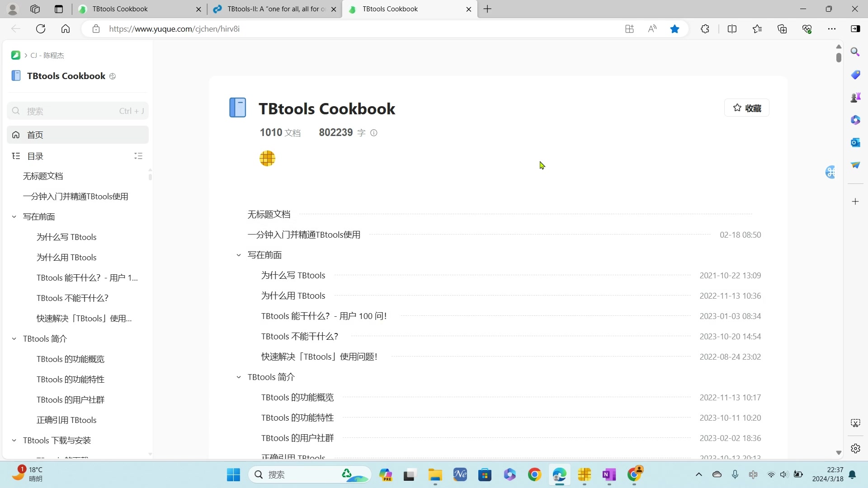Select 首页 in the left sidebar
868x488 pixels.
(x=78, y=135)
